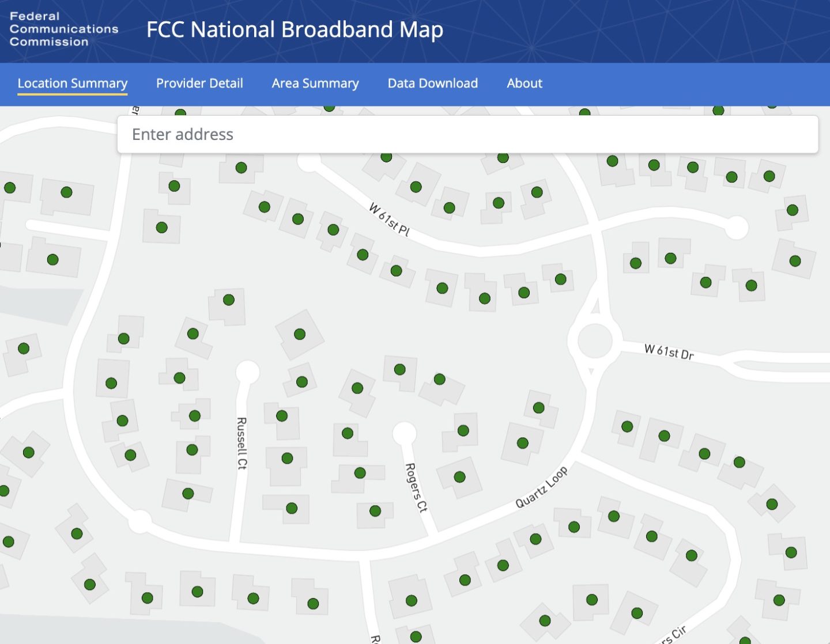This screenshot has width=830, height=644.
Task: Click the Enter address search field
Action: [x=467, y=134]
